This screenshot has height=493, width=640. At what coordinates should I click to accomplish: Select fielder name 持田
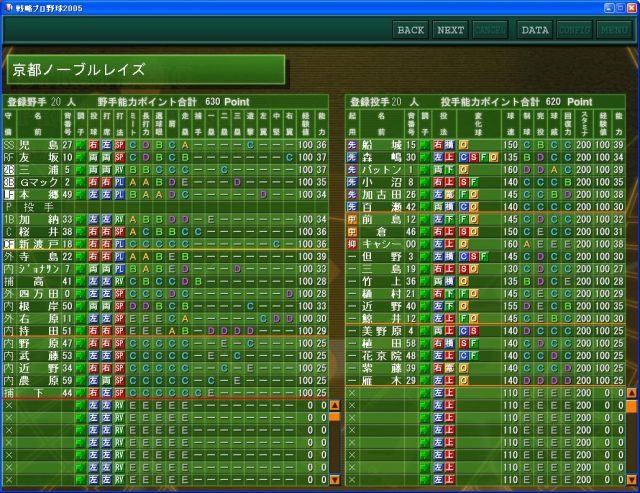click(x=38, y=331)
